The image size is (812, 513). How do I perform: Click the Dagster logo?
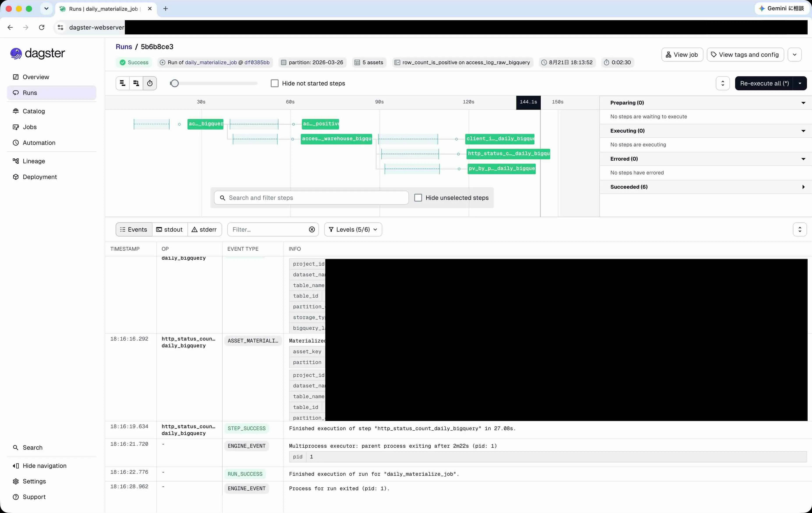click(37, 53)
